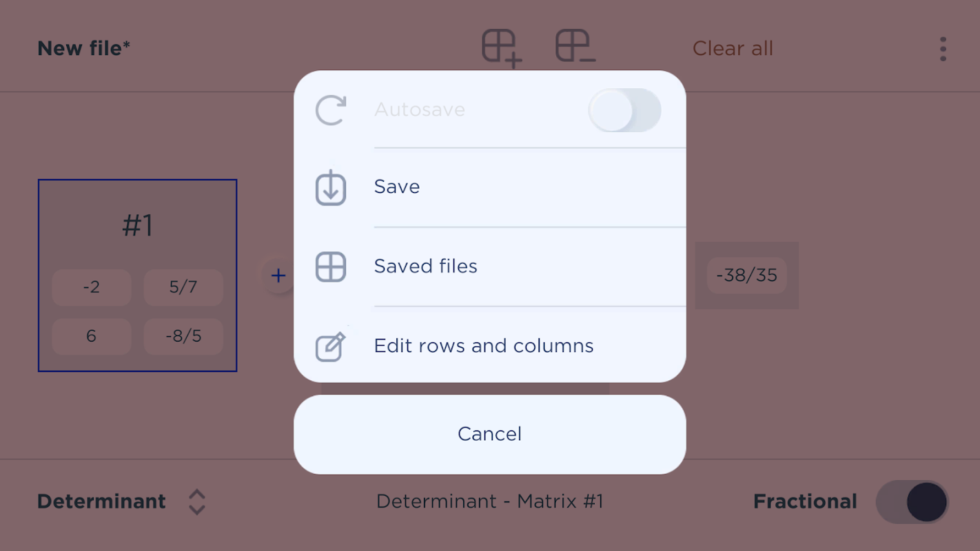Open Saved files menu entry
Image resolution: width=980 pixels, height=551 pixels.
[x=425, y=267]
